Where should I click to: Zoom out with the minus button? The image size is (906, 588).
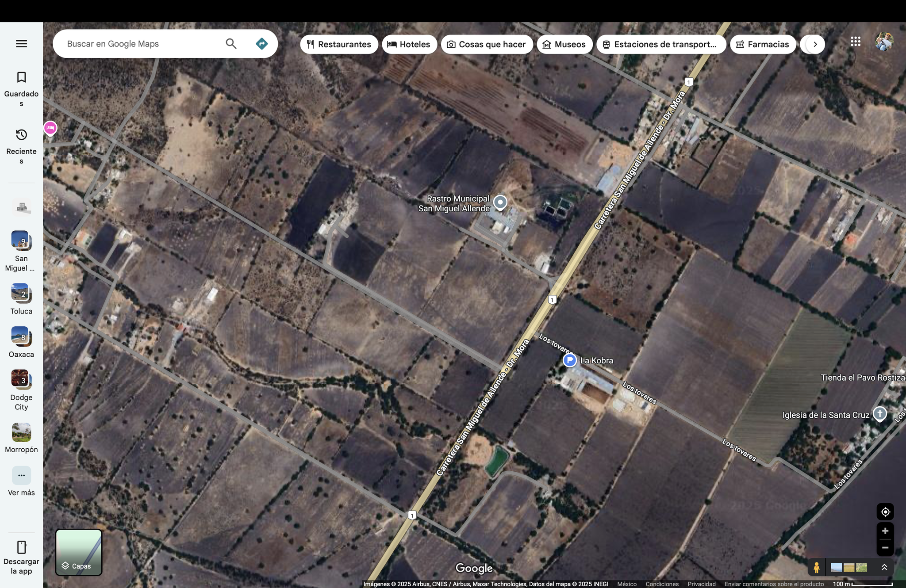click(x=885, y=547)
